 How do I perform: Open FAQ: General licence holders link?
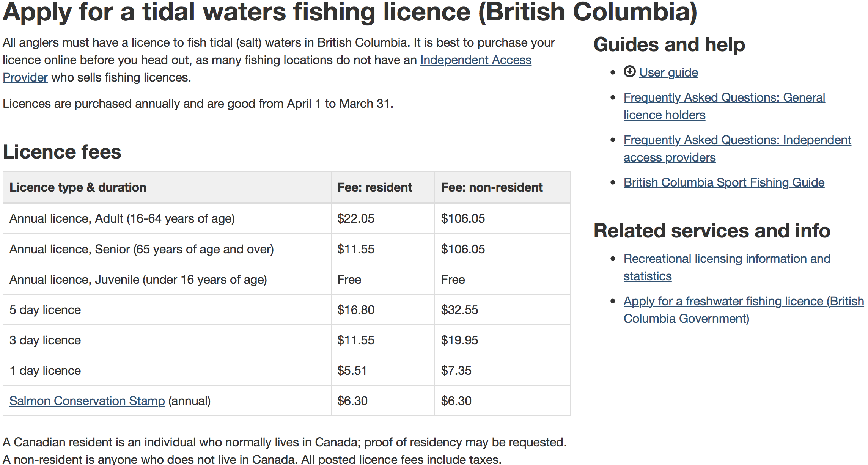[724, 106]
